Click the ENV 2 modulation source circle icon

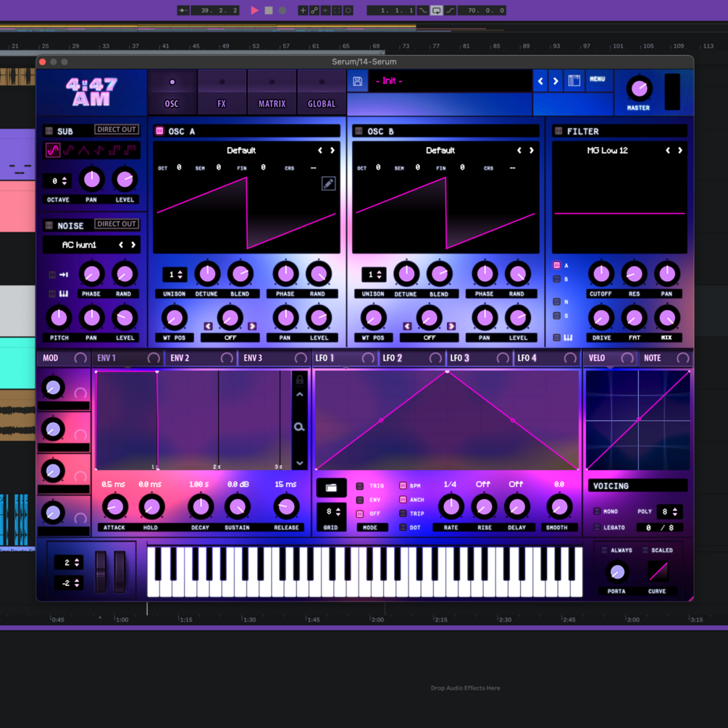tap(227, 358)
